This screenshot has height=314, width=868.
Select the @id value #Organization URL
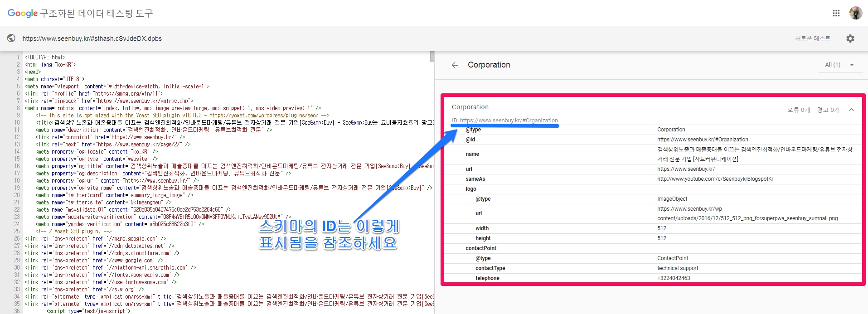click(703, 140)
